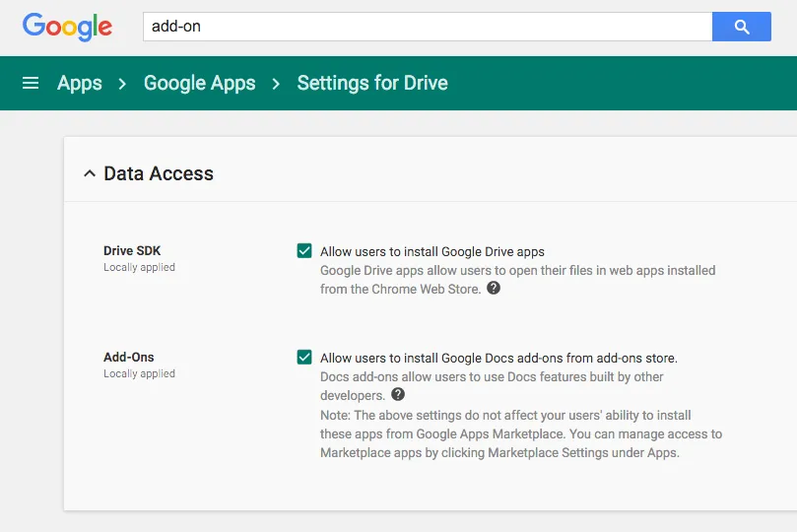Image resolution: width=797 pixels, height=532 pixels.
Task: Click the search field containing add-on
Action: (x=428, y=27)
